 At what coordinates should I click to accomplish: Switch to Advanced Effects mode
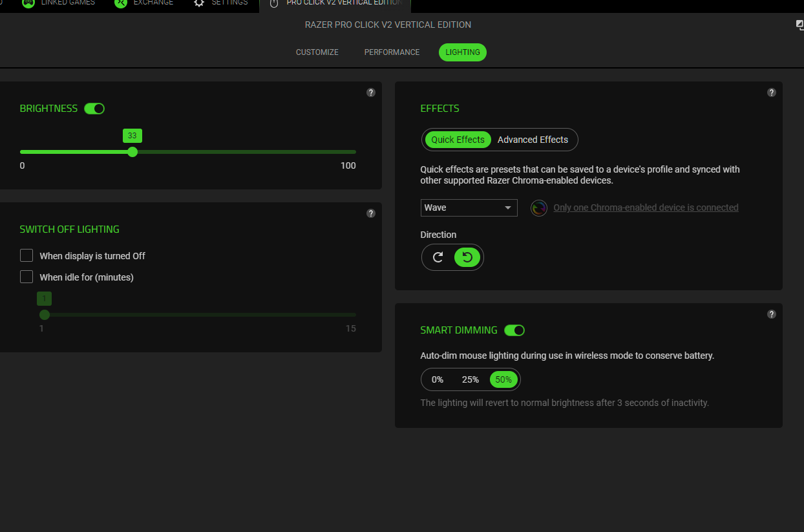point(533,140)
